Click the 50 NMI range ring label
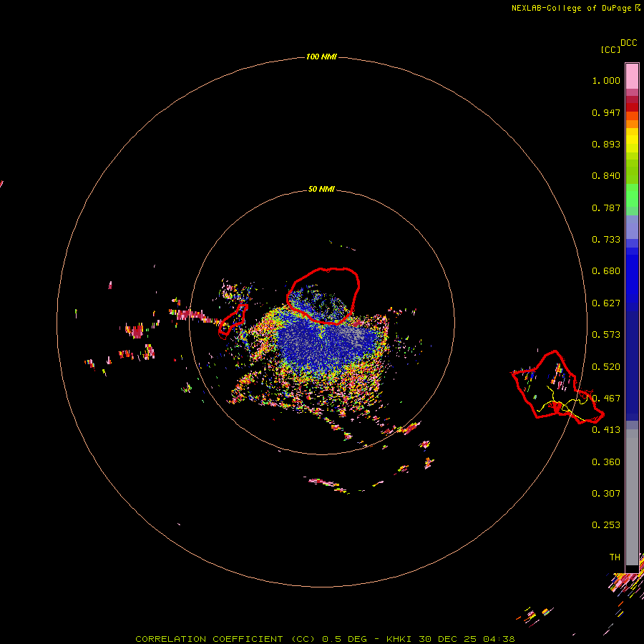Image resolution: width=644 pixels, height=644 pixels. [x=321, y=189]
